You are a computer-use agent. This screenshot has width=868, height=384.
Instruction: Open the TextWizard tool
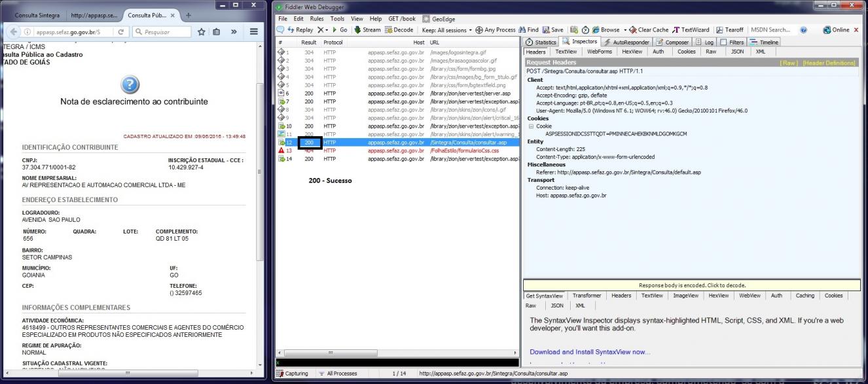pos(691,29)
